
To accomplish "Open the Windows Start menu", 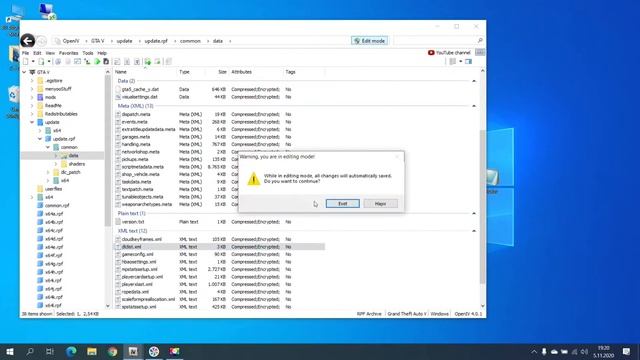I will (x=10, y=351).
